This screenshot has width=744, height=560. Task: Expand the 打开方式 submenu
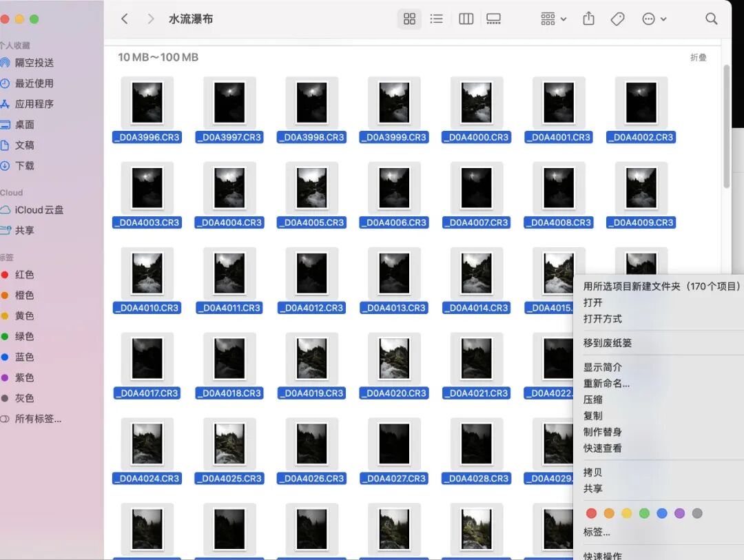tap(603, 319)
